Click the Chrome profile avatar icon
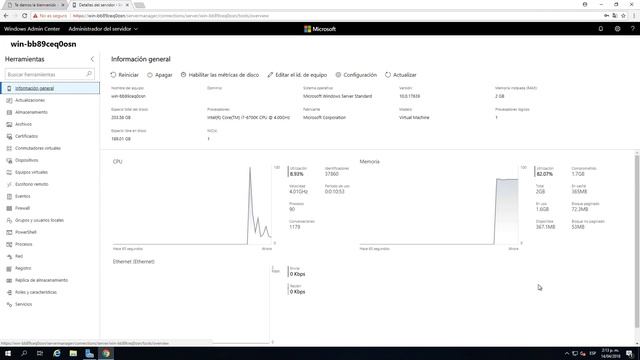The image size is (640, 360). [585, 4]
